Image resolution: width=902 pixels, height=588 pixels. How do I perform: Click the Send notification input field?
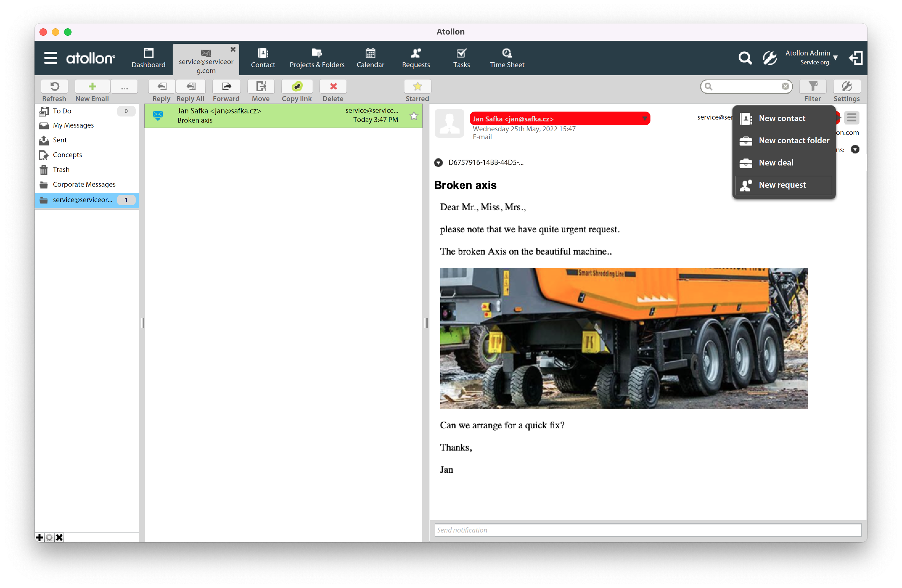tap(644, 530)
